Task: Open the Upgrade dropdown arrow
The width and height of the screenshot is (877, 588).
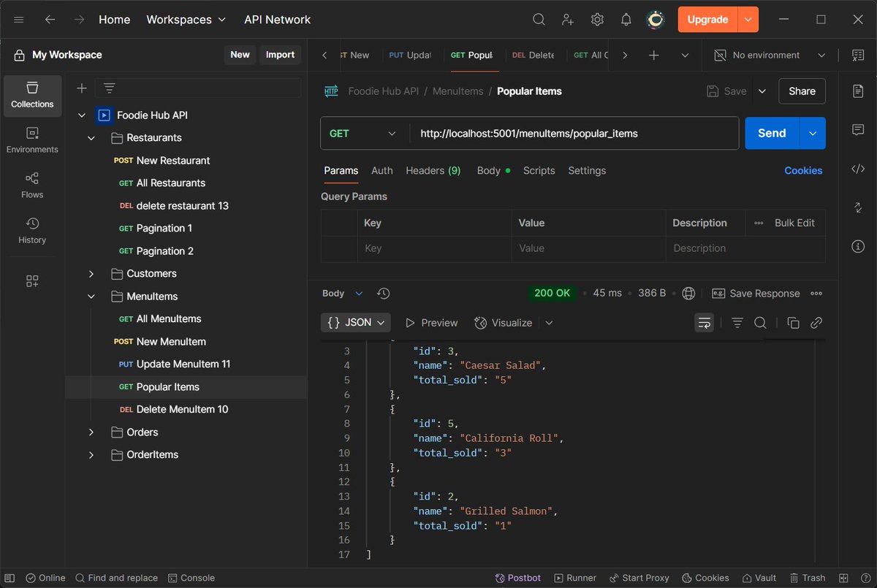Action: pyautogui.click(x=748, y=20)
